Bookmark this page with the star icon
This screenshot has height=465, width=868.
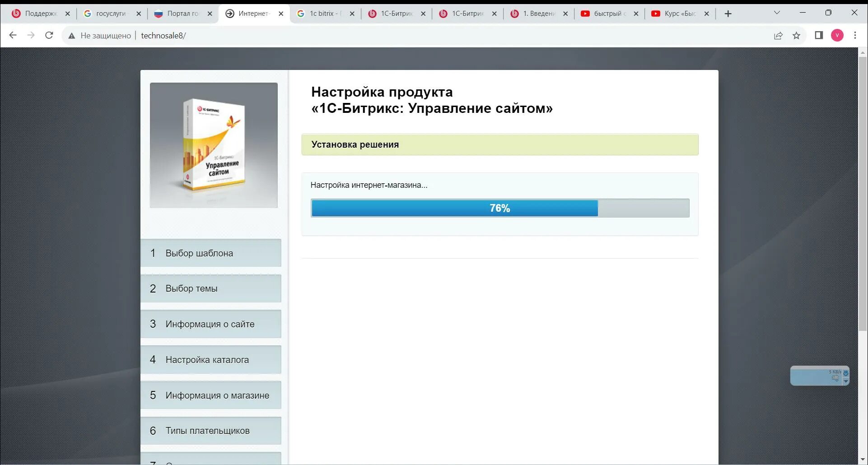797,36
